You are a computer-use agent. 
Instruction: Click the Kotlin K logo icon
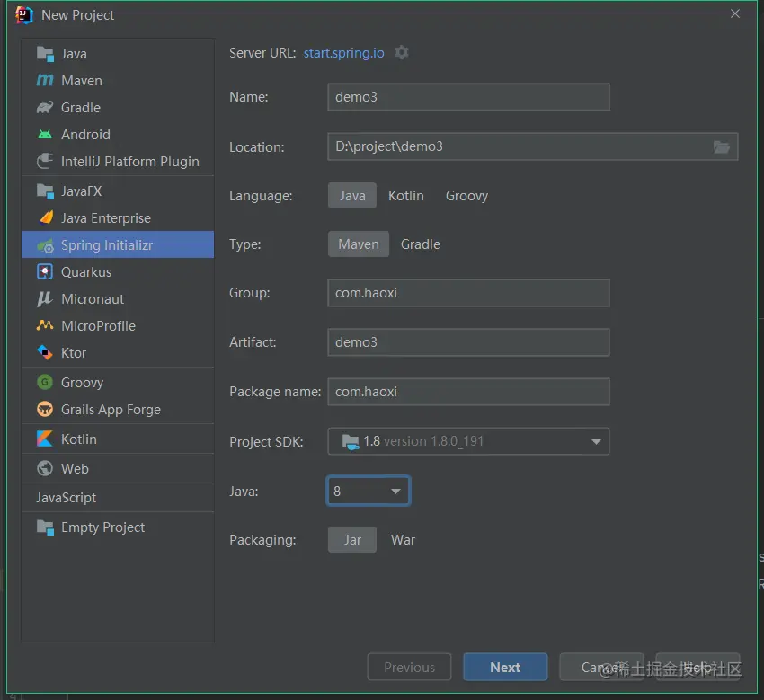[x=45, y=439]
